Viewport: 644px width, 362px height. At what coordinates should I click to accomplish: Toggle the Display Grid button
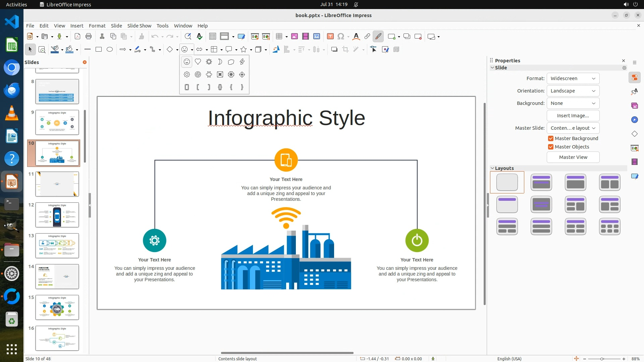pyautogui.click(x=212, y=36)
